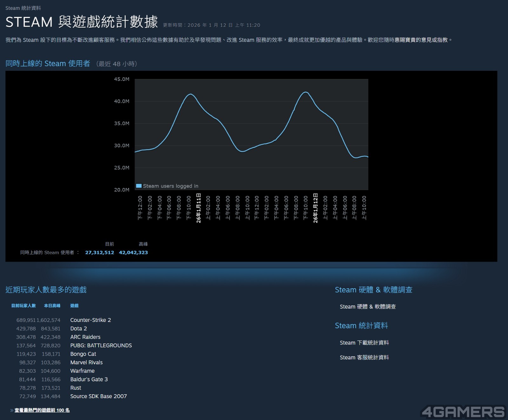
Task: Click the 26年1月12日 date marker on chart axis
Action: pos(316,208)
